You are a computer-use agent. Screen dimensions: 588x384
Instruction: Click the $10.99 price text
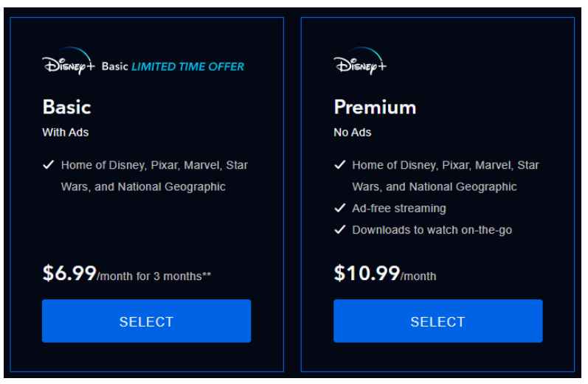click(367, 273)
